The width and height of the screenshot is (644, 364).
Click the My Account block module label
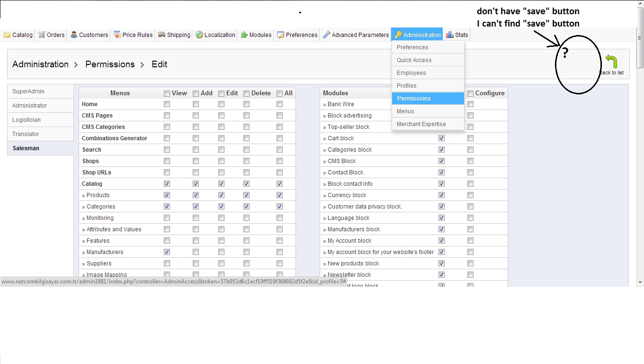[349, 241]
